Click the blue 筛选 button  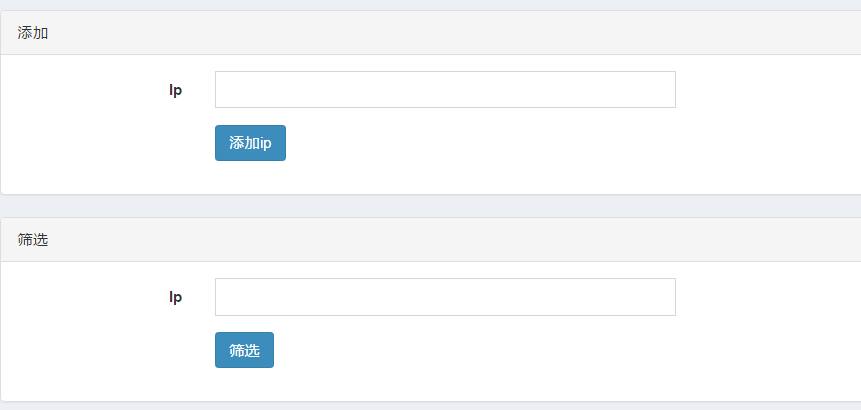pyautogui.click(x=244, y=350)
